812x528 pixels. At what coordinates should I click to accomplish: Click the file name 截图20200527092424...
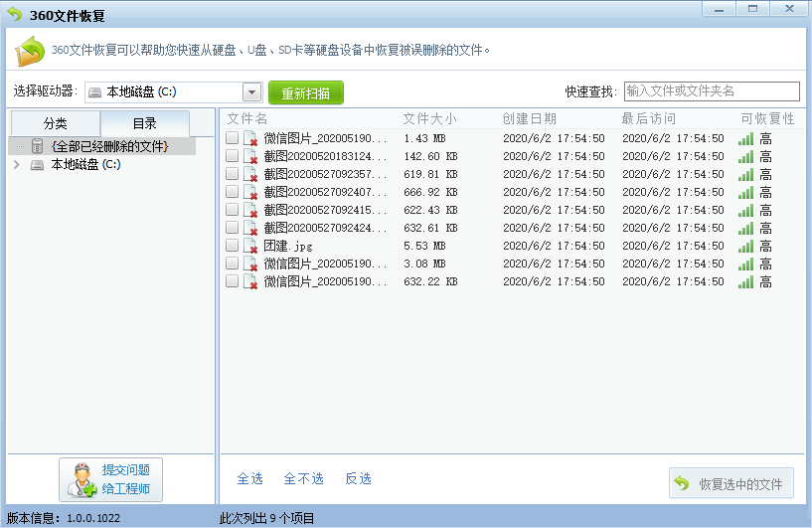[325, 228]
